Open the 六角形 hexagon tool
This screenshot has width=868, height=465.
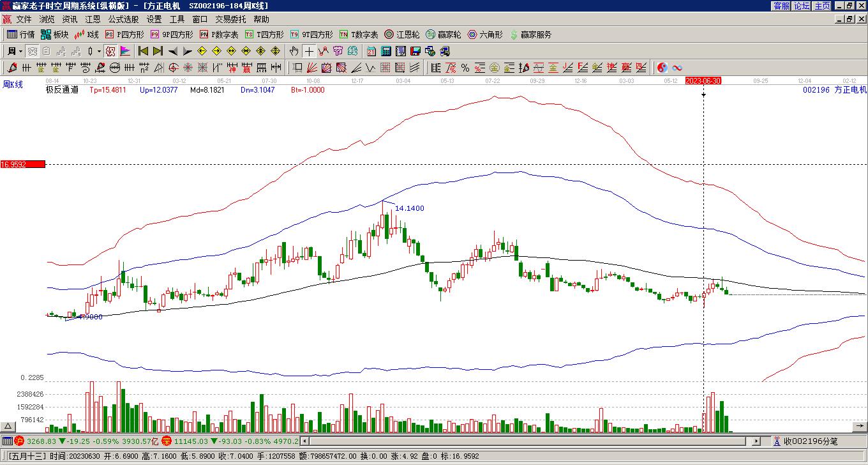pyautogui.click(x=485, y=34)
